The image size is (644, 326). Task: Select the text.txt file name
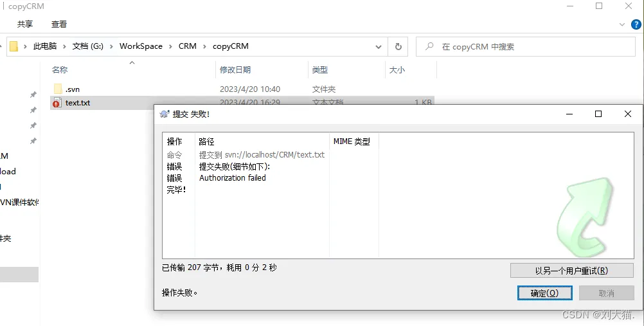[78, 103]
